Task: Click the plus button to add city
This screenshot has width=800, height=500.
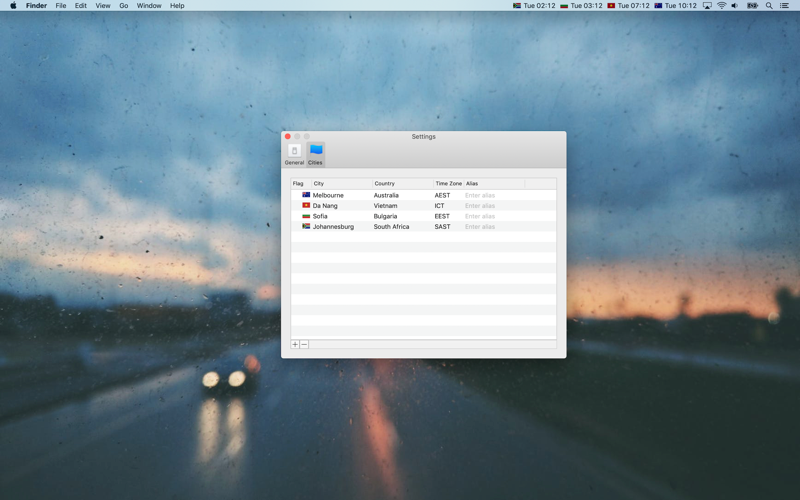Action: (295, 344)
